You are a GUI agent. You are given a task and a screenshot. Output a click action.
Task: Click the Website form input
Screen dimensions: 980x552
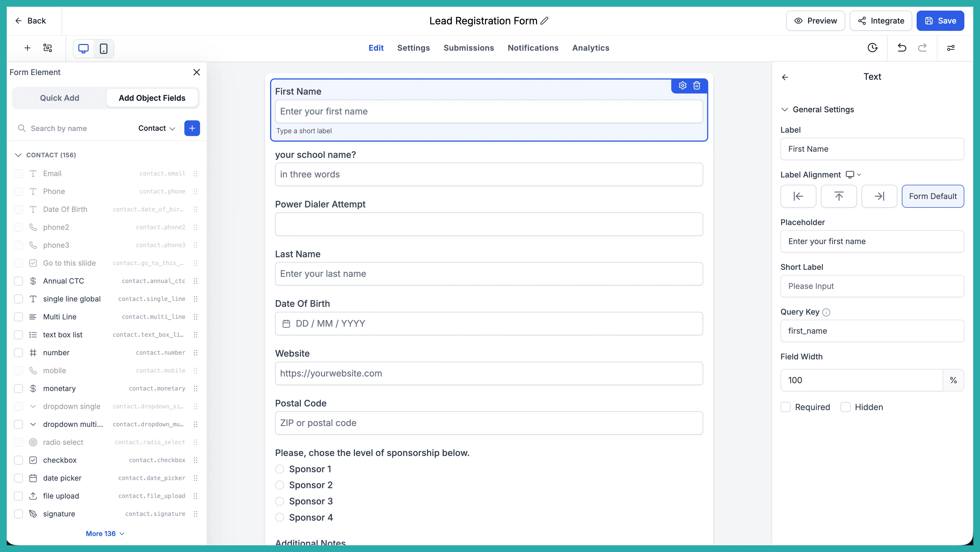[x=489, y=373]
